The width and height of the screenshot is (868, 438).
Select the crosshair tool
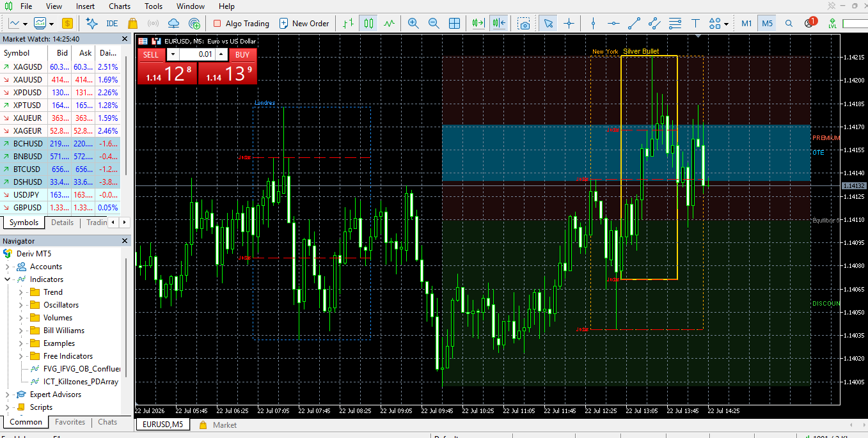569,24
